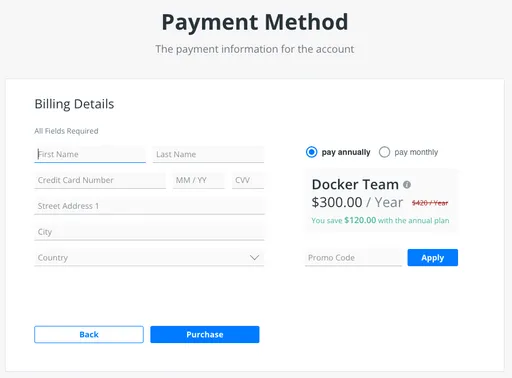Image resolution: width=512 pixels, height=378 pixels.
Task: Click the Purchase button
Action: 205,334
